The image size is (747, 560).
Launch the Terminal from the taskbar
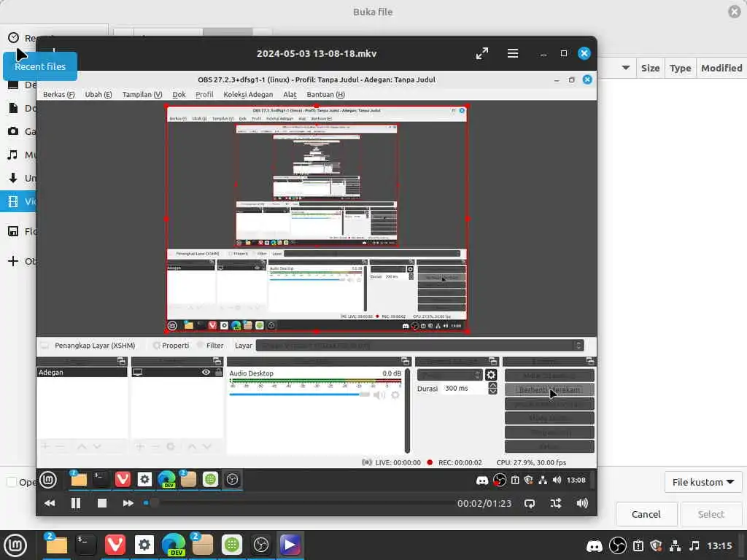(x=86, y=545)
